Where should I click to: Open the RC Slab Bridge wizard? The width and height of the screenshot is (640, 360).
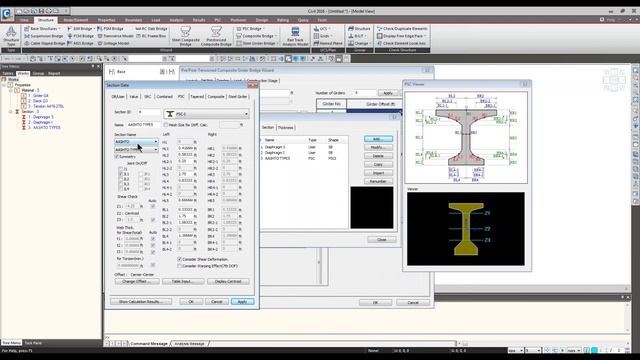[151, 29]
